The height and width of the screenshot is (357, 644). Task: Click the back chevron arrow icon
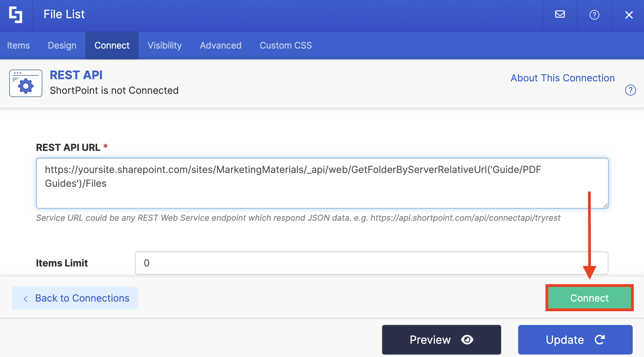coord(26,299)
